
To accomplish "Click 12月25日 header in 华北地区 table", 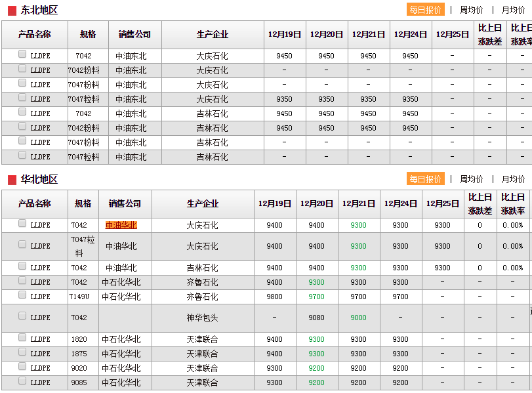I will pyautogui.click(x=443, y=203).
